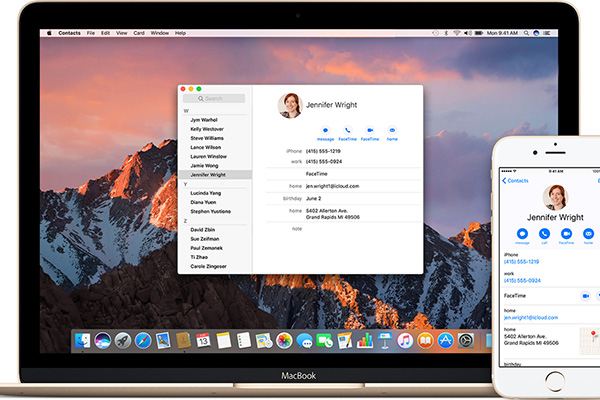Image resolution: width=600 pixels, height=400 pixels.
Task: Select Jennifer Wright in contacts list
Action: coord(215,175)
